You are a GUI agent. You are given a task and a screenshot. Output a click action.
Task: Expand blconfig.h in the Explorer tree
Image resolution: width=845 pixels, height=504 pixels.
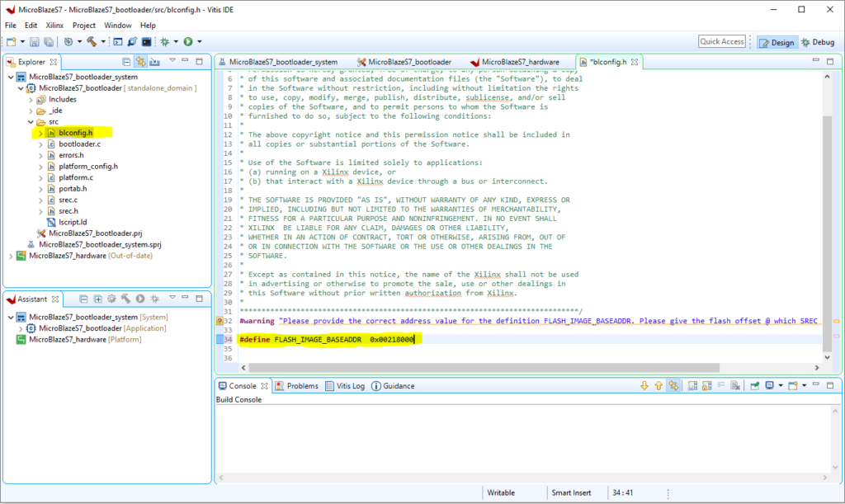tap(39, 132)
